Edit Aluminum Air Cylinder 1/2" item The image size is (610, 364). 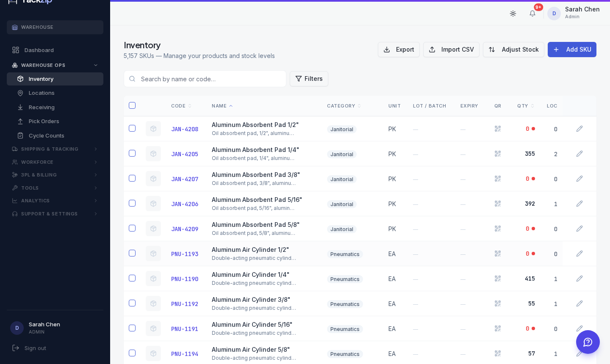(x=579, y=254)
